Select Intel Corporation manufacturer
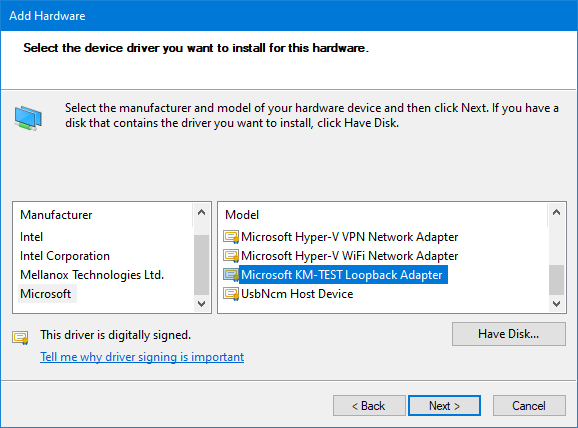The height and width of the screenshot is (428, 578). [65, 256]
